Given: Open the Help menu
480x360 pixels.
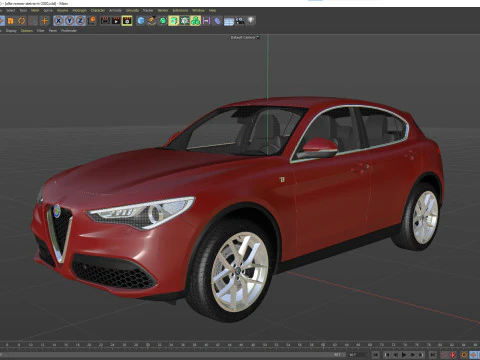Looking at the screenshot, I should tap(212, 10).
